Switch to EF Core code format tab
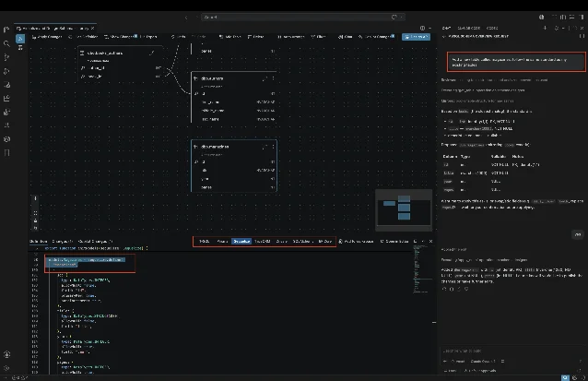 coord(324,242)
